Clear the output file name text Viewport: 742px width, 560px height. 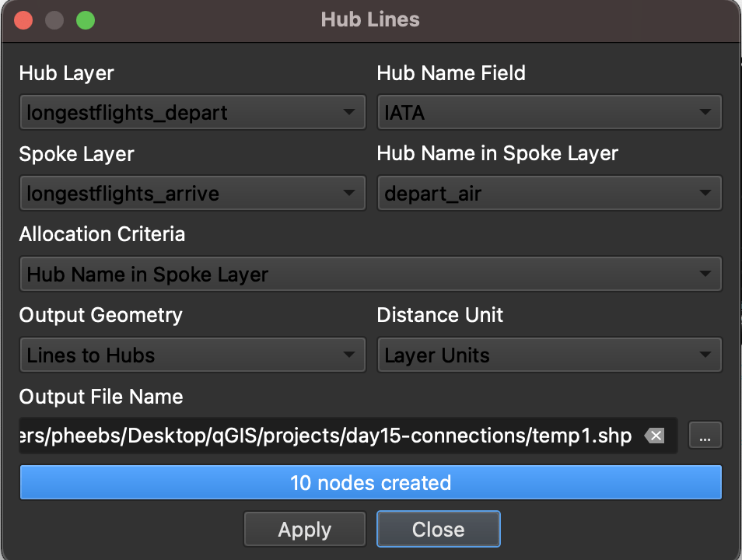[655, 436]
